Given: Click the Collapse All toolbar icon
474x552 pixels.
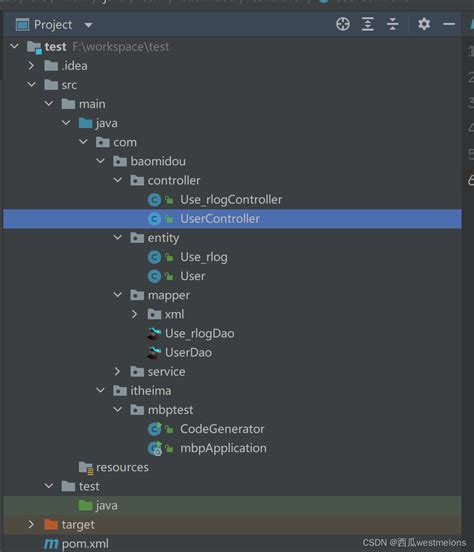Looking at the screenshot, I should click(392, 24).
